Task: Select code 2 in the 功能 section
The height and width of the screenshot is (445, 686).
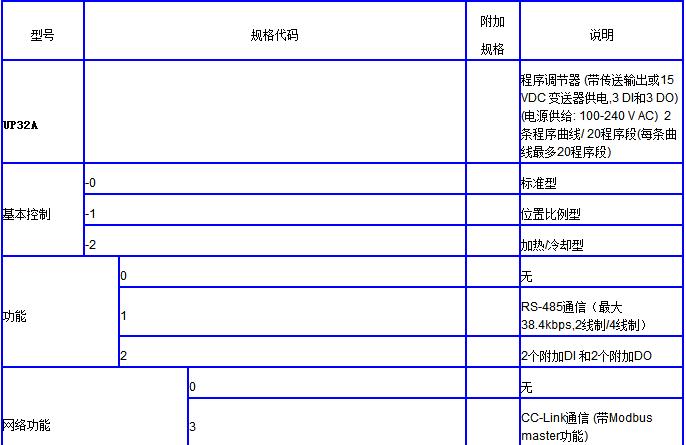Action: (x=292, y=351)
